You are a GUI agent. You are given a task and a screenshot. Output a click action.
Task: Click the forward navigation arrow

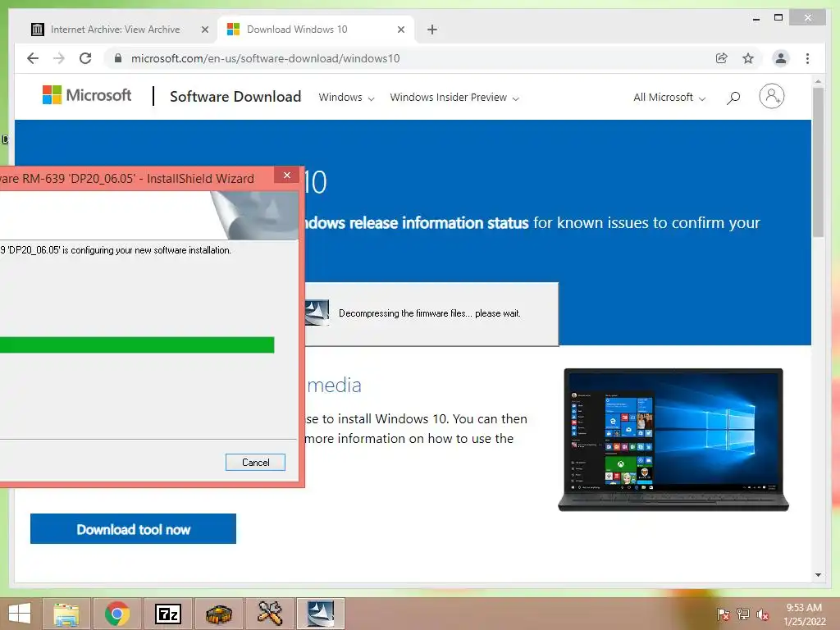[59, 58]
